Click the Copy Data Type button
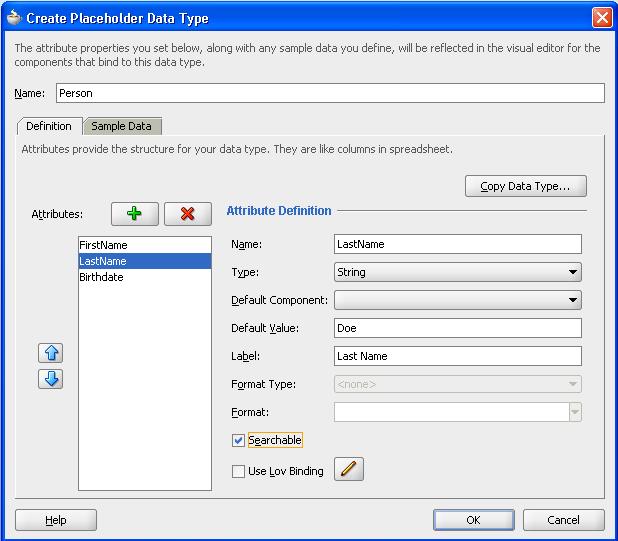Image resolution: width=618 pixels, height=541 pixels. tap(525, 186)
